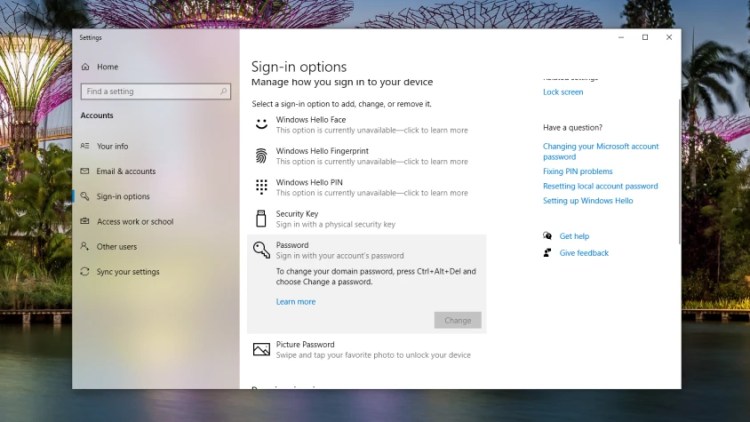Open the Lock screen related link
Image resolution: width=750 pixels, height=422 pixels.
pos(563,92)
